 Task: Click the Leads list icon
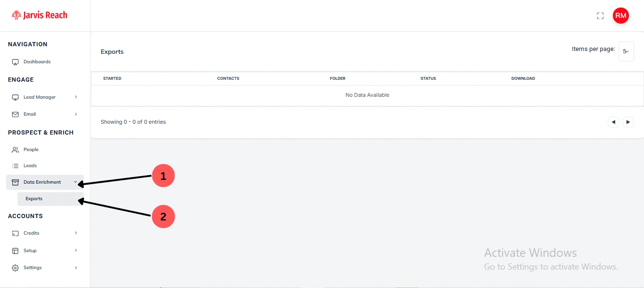15,166
